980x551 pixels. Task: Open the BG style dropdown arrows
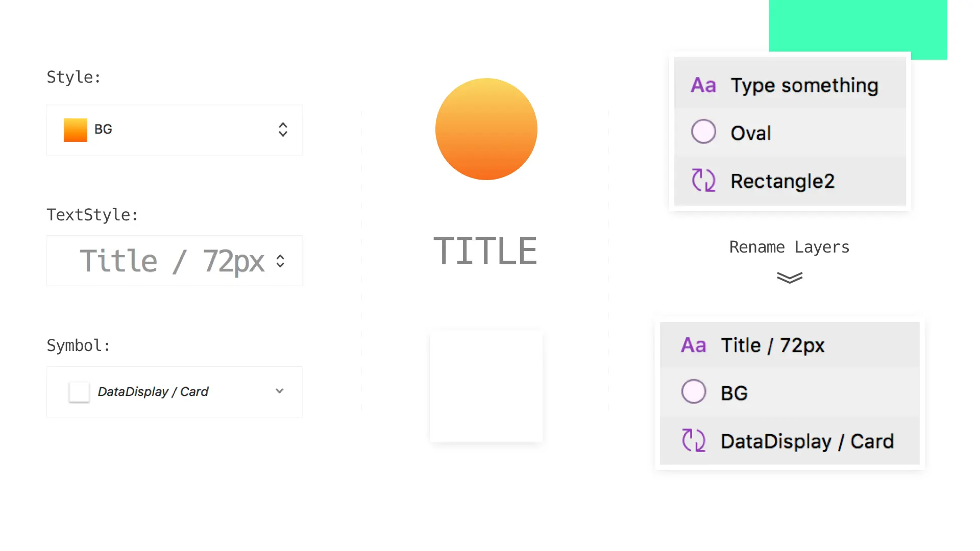[283, 130]
